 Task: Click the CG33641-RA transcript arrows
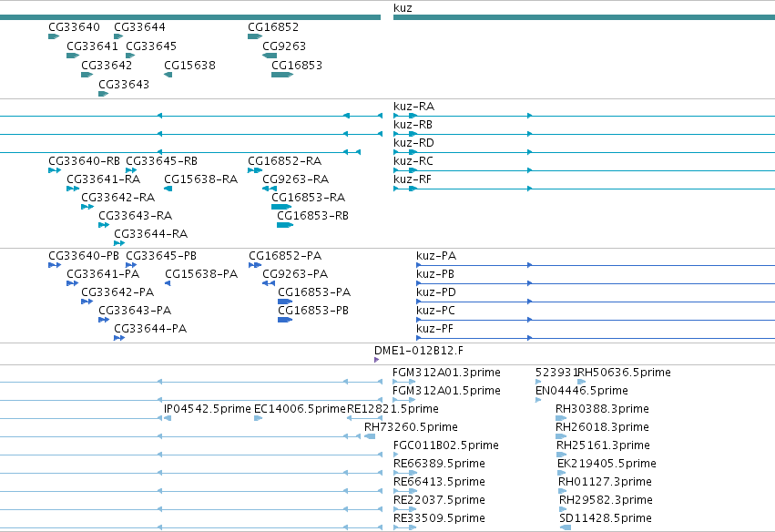pyautogui.click(x=73, y=189)
